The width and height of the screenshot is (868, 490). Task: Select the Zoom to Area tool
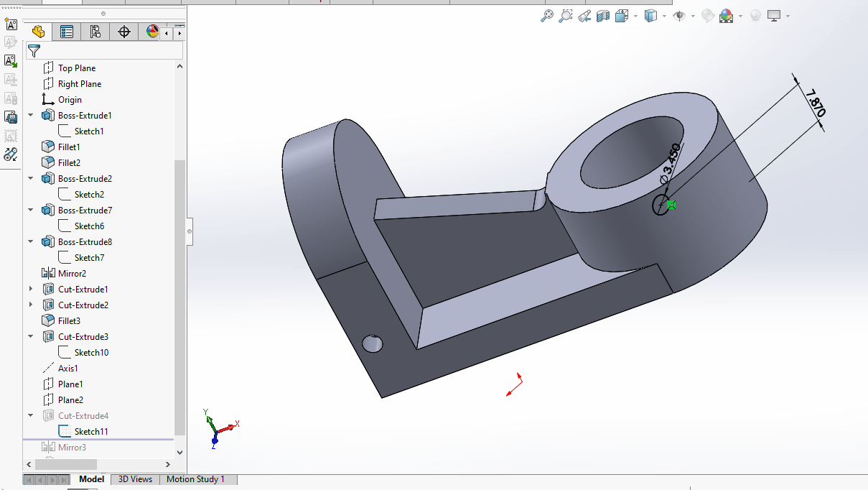(566, 16)
